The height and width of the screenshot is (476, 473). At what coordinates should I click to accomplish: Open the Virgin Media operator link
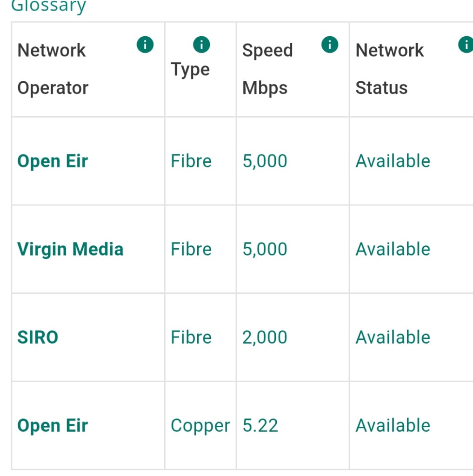pyautogui.click(x=71, y=249)
